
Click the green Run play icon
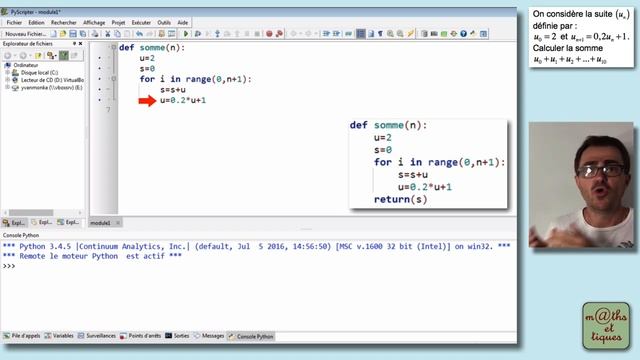[x=186, y=34]
